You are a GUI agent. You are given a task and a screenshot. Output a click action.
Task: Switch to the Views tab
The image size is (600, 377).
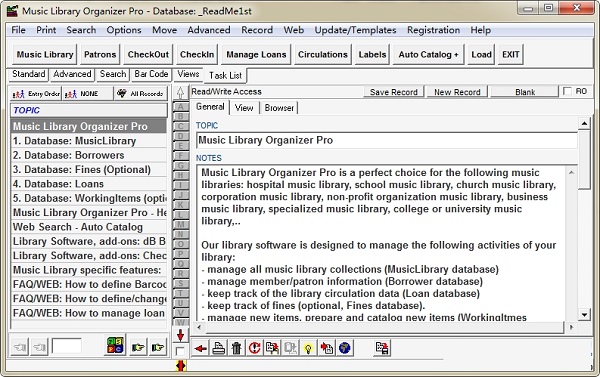[x=188, y=74]
